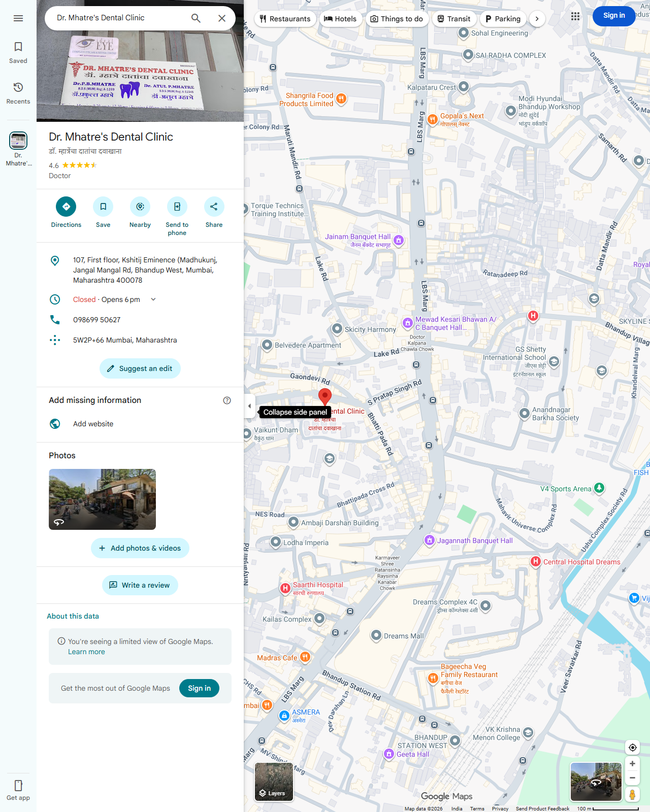Select Gopala's Next restaurant marker

(x=433, y=119)
